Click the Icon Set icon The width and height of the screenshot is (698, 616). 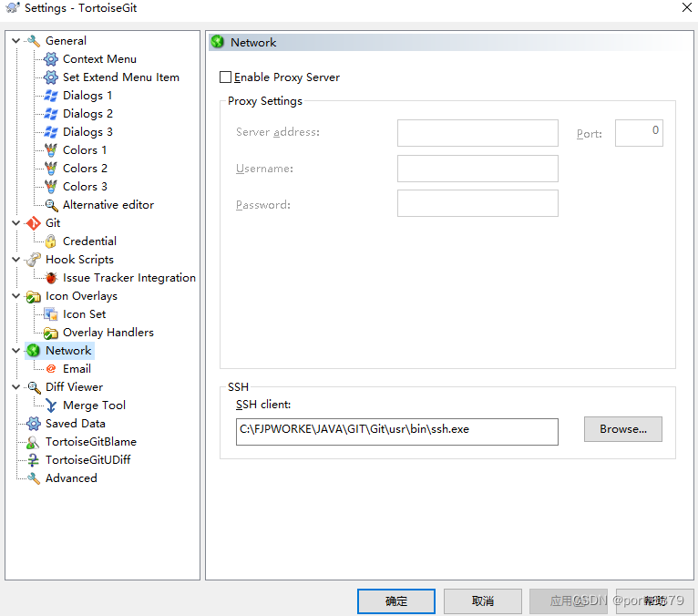(x=51, y=314)
